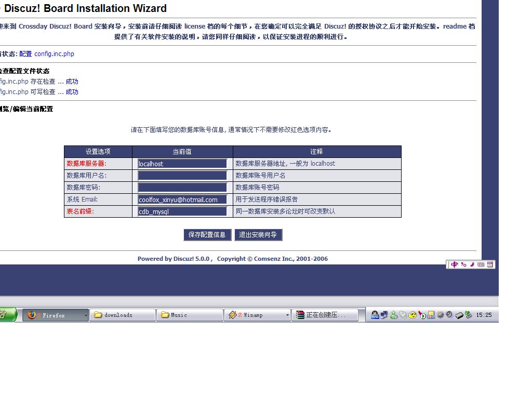Viewport: 532px width, 399px height.
Task: Click the 请在下面填写您的数据库账号信息 instruction
Action: click(x=231, y=129)
